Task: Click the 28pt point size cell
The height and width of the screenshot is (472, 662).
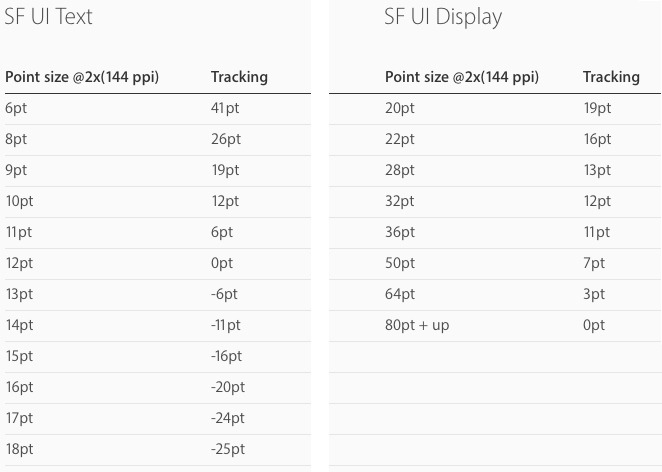Action: (400, 170)
